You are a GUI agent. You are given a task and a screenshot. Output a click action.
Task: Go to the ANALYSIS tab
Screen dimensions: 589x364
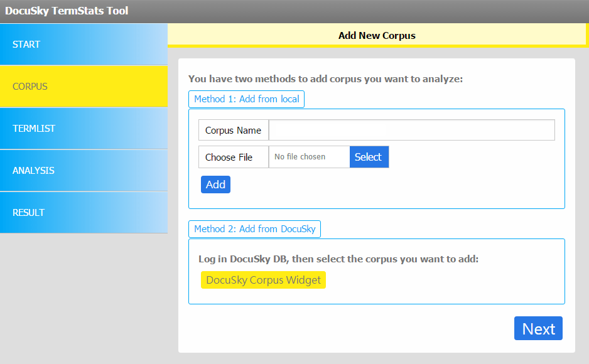coord(84,171)
